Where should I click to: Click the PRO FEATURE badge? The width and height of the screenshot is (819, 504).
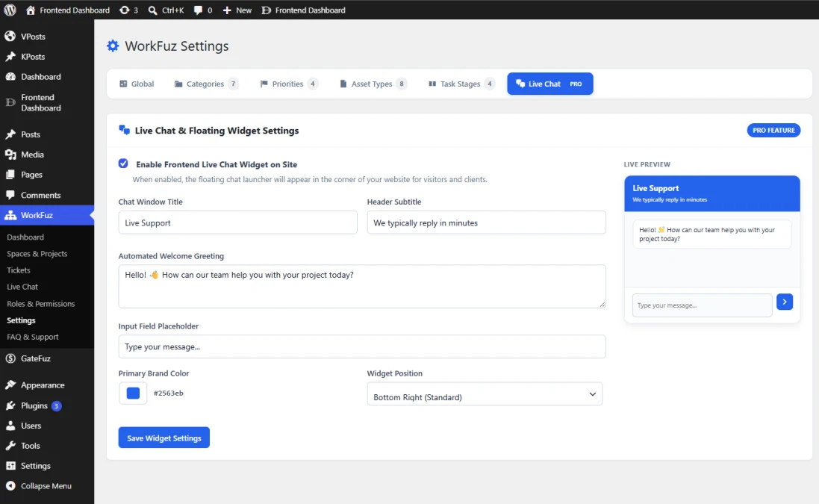click(773, 130)
